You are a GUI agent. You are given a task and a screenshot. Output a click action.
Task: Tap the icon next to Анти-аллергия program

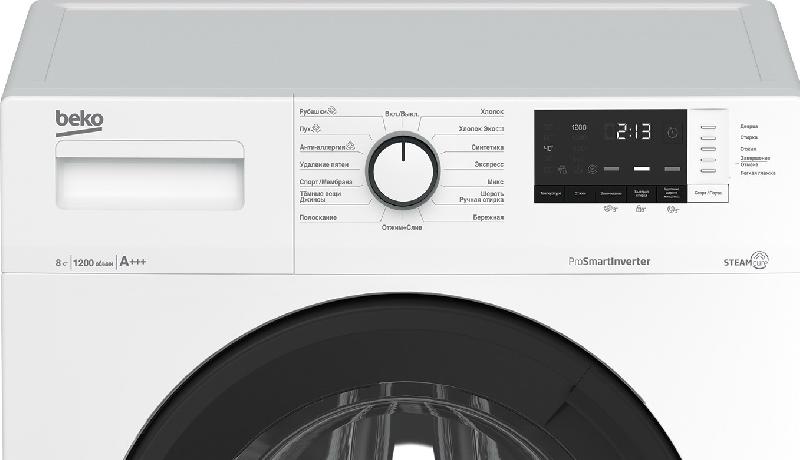click(x=350, y=146)
